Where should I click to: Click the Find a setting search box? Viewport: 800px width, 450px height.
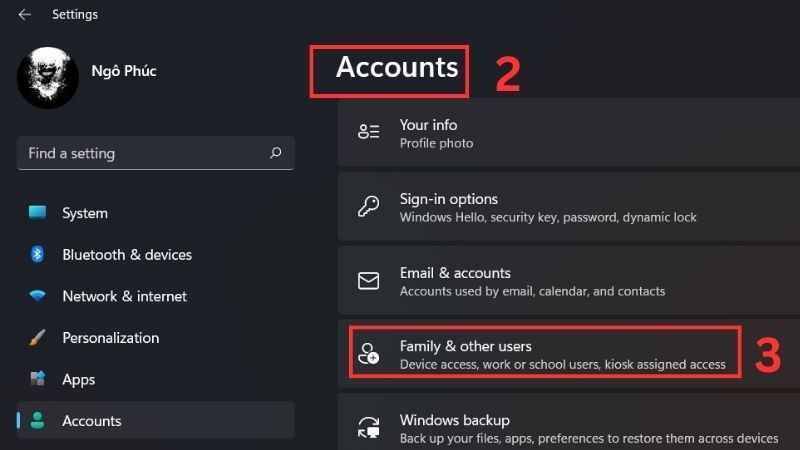(156, 153)
